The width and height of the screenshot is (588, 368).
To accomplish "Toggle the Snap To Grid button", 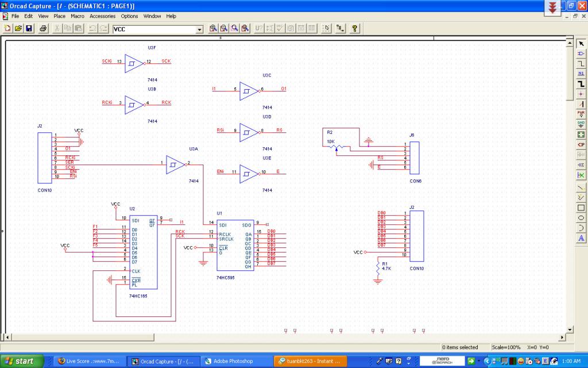I will [x=327, y=28].
